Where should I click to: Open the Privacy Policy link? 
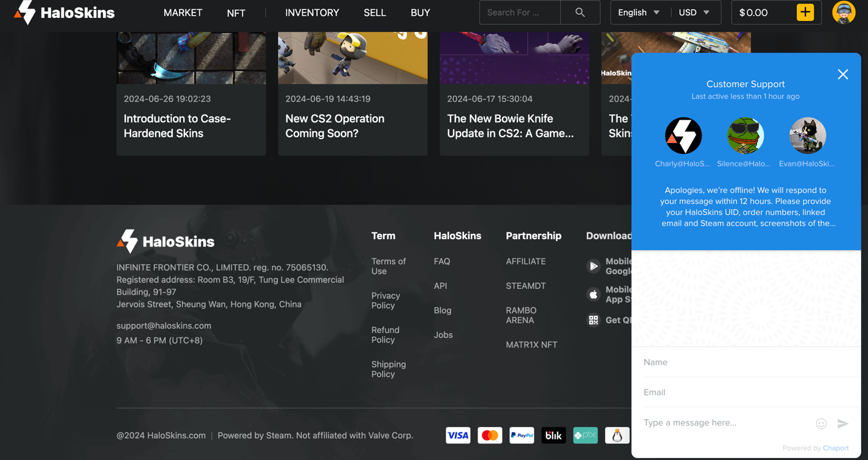(386, 301)
